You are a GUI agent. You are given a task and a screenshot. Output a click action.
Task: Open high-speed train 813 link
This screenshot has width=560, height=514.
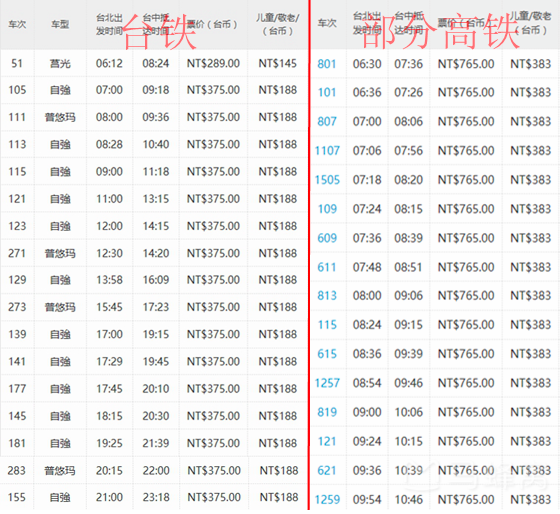click(x=327, y=296)
